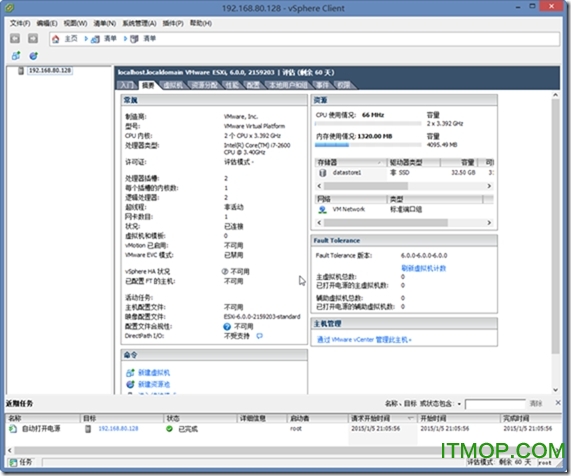Click the 自动打开电源 task icon
The image size is (571, 476).
coord(13,429)
